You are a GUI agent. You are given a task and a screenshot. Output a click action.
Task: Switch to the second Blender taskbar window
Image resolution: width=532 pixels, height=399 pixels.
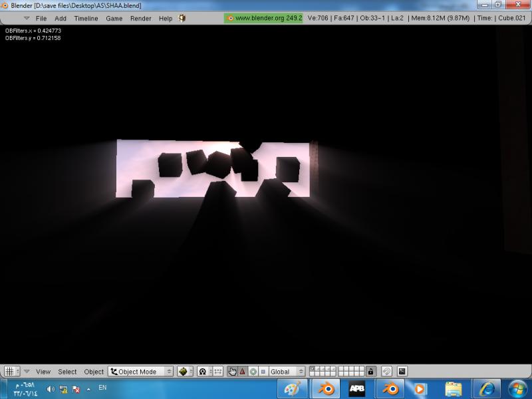point(390,389)
